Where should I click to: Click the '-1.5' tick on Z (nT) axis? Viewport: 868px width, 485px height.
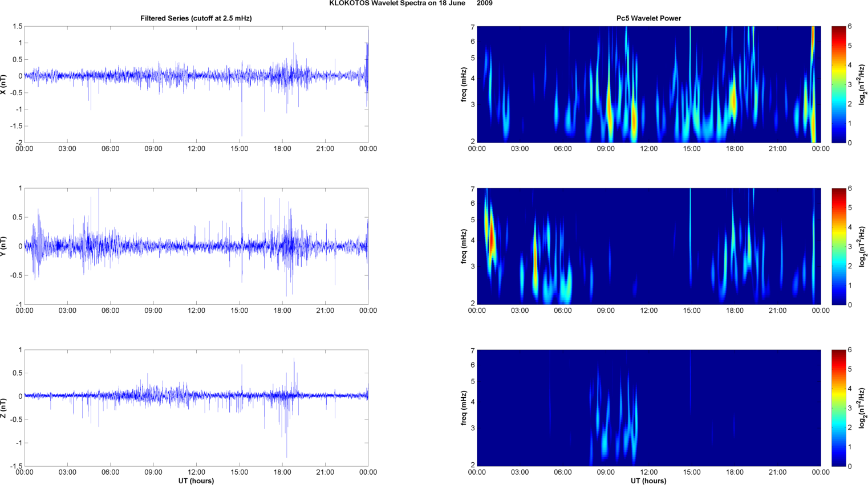click(17, 466)
